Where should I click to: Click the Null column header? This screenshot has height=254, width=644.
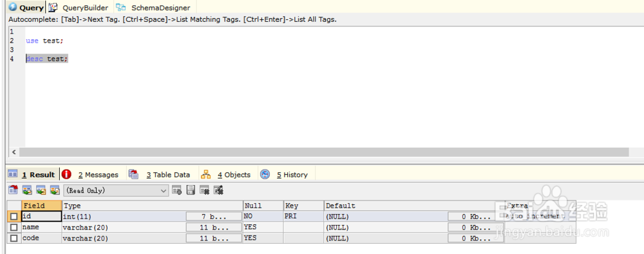click(x=263, y=206)
